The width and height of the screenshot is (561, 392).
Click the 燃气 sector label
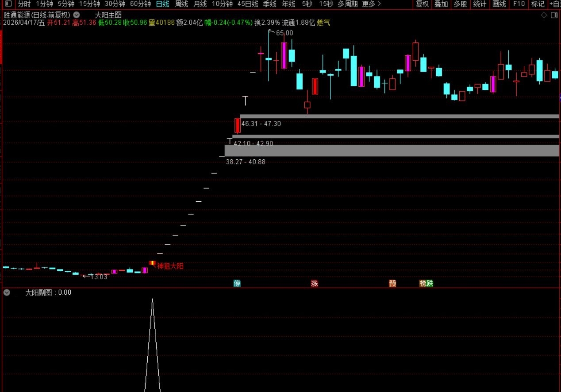[323, 23]
